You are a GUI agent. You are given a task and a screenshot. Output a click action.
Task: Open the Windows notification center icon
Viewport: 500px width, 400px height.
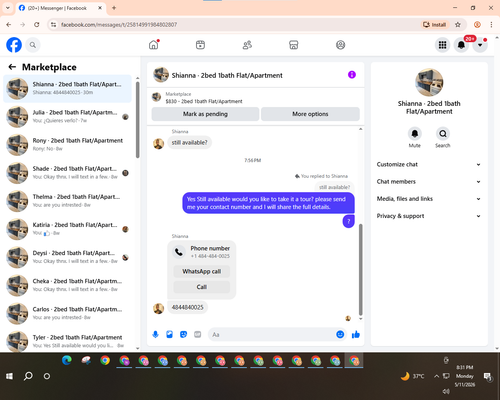click(488, 376)
